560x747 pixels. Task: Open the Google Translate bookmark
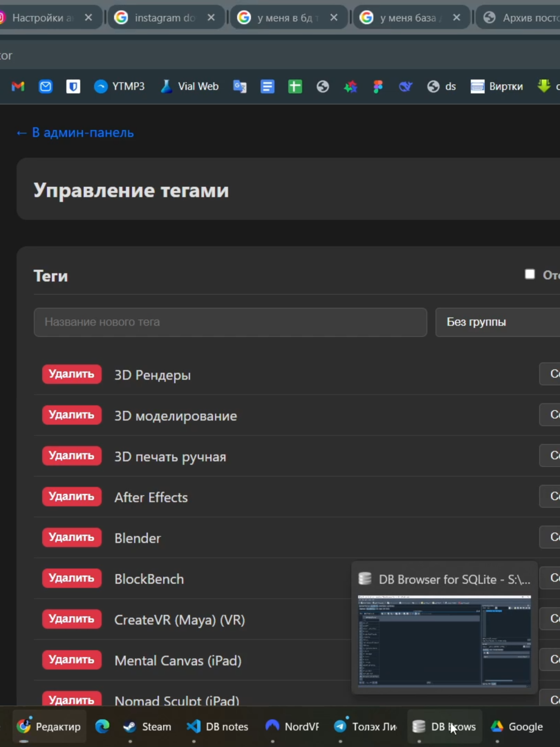click(240, 87)
